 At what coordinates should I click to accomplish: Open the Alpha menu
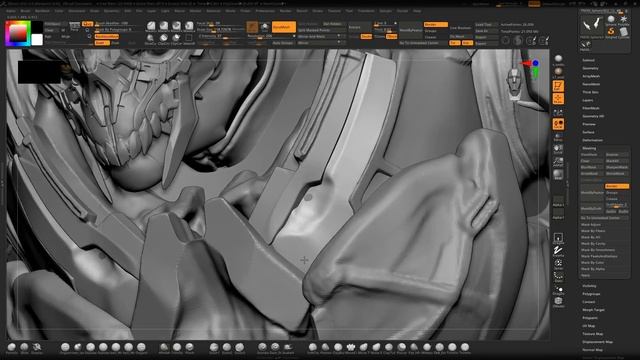point(11,11)
